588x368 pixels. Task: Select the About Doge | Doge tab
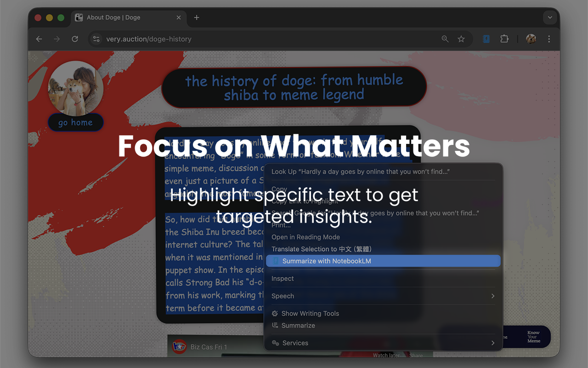click(x=129, y=17)
